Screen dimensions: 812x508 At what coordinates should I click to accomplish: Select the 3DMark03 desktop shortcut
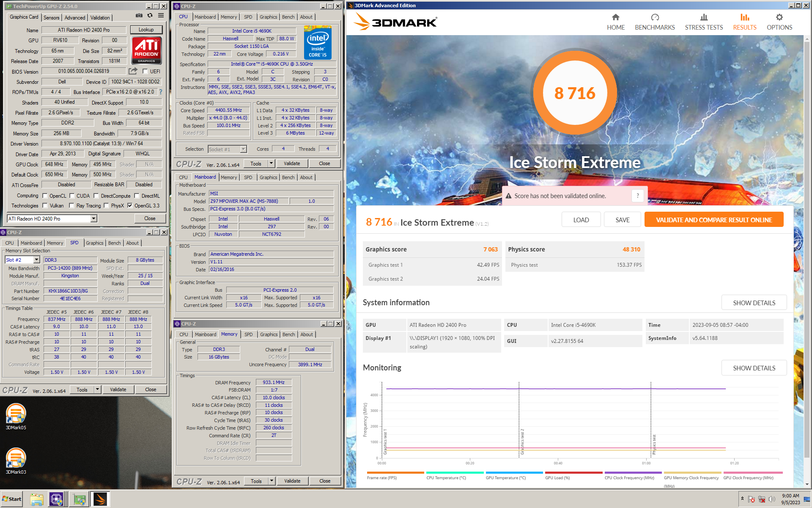point(16,461)
